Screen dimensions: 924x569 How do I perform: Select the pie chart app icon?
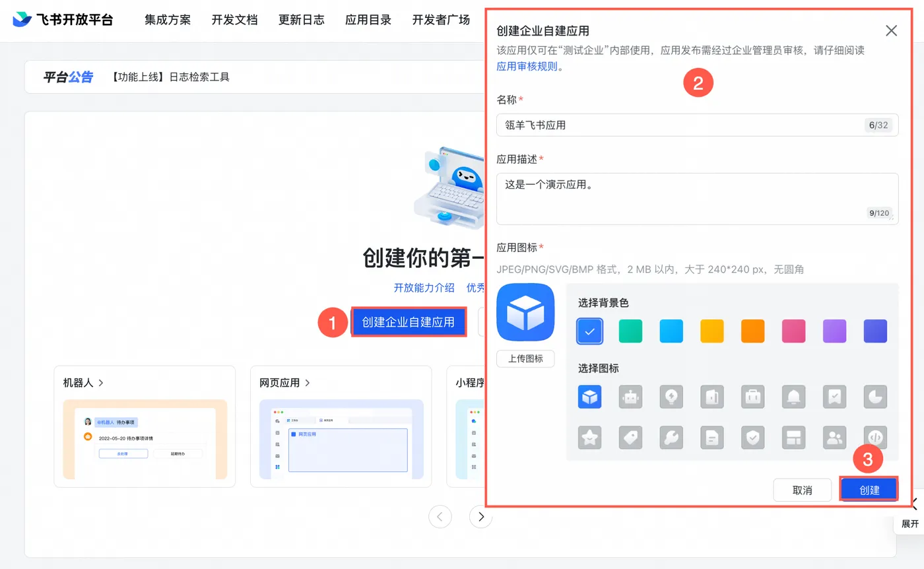tap(876, 397)
